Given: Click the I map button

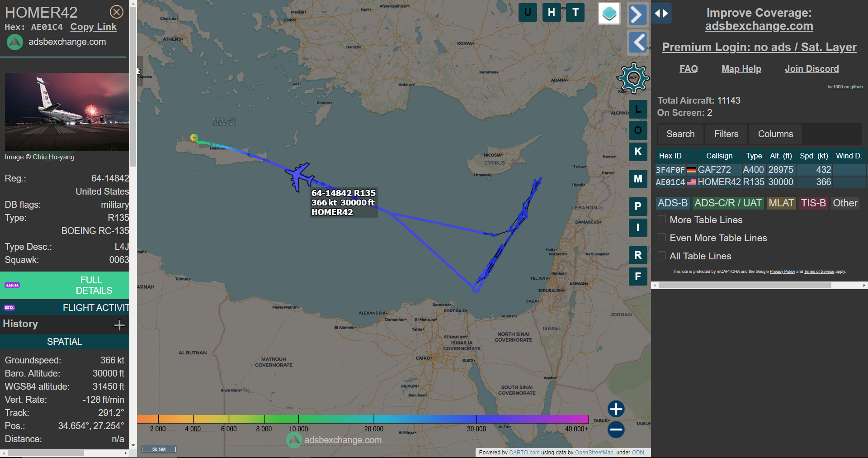Looking at the screenshot, I should point(638,228).
